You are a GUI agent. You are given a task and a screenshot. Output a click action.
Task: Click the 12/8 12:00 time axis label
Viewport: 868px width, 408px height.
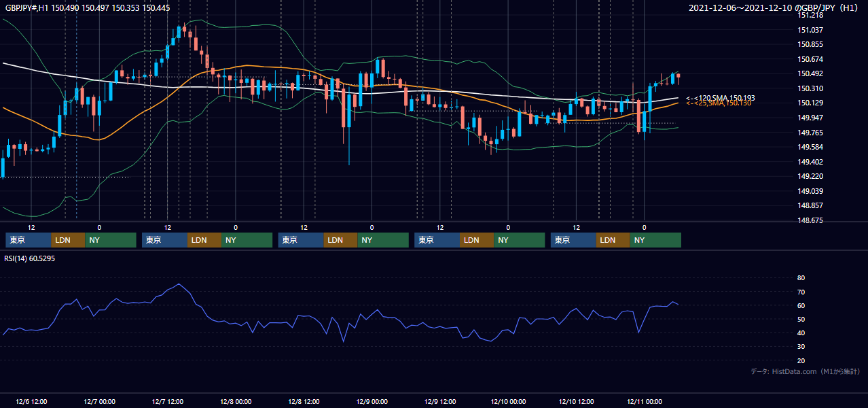pyautogui.click(x=304, y=401)
